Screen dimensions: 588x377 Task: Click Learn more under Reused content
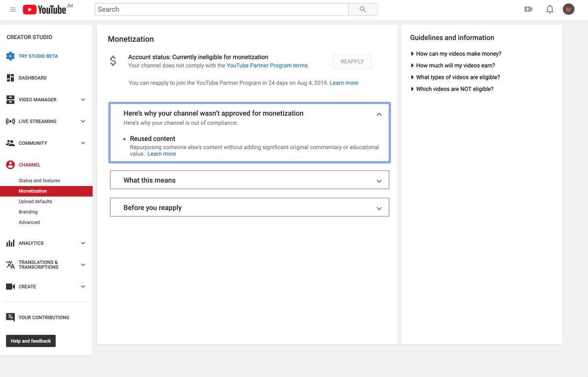162,154
